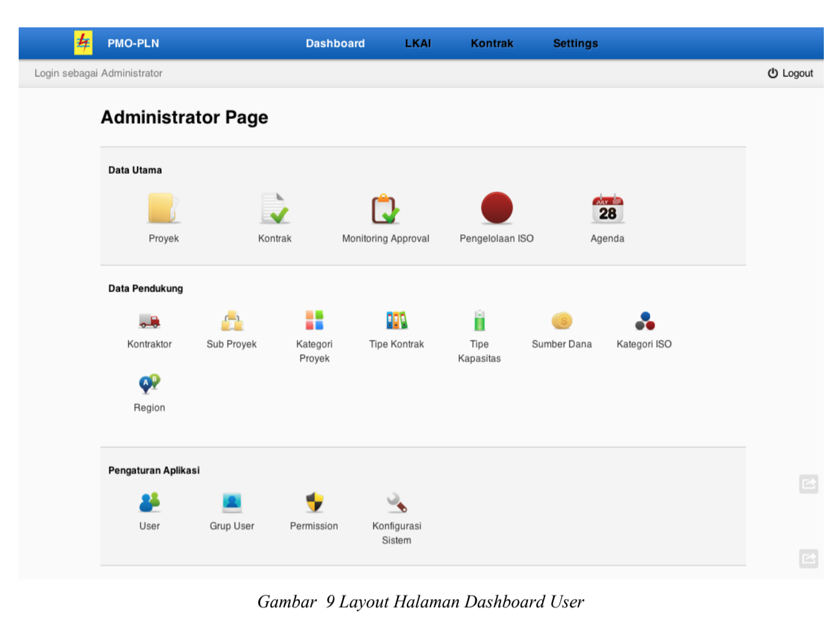
Task: Select the Pengelolaan ISO red circle
Action: click(497, 208)
